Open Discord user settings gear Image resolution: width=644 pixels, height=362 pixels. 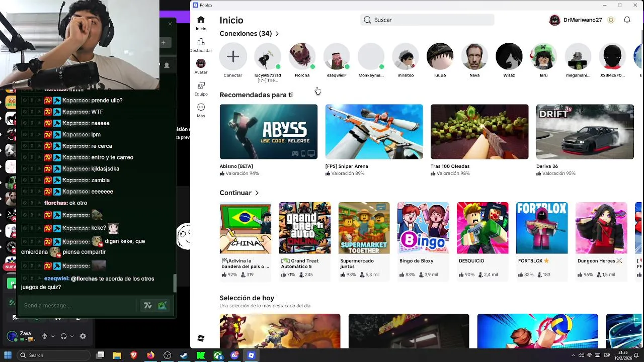point(83,336)
